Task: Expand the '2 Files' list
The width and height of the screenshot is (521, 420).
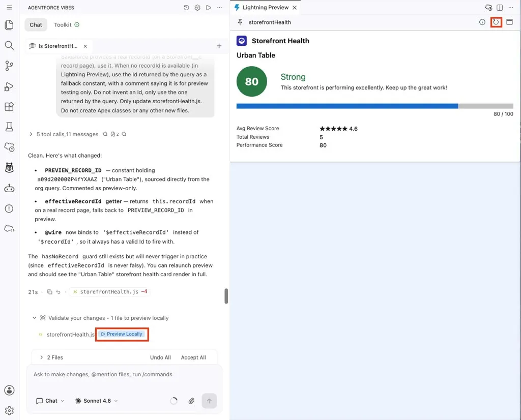Action: [51, 357]
